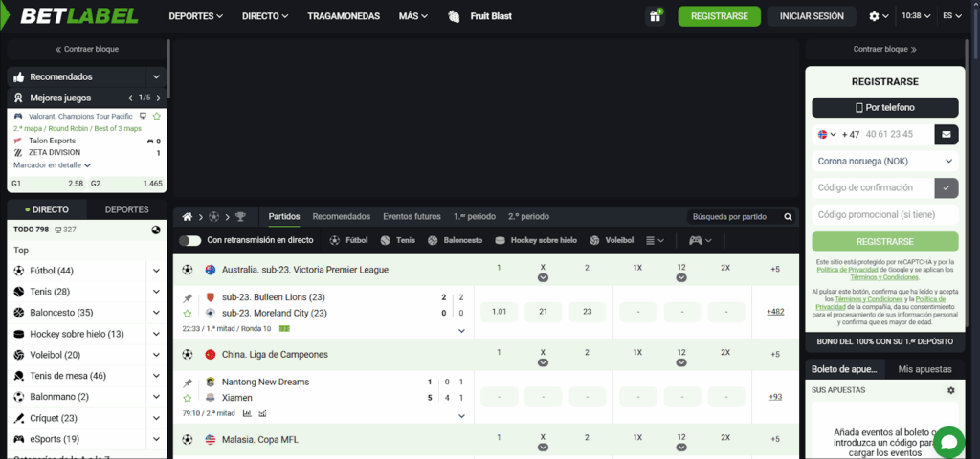Click the envelope icon beside phone number
The height and width of the screenshot is (459, 980).
[x=946, y=134]
